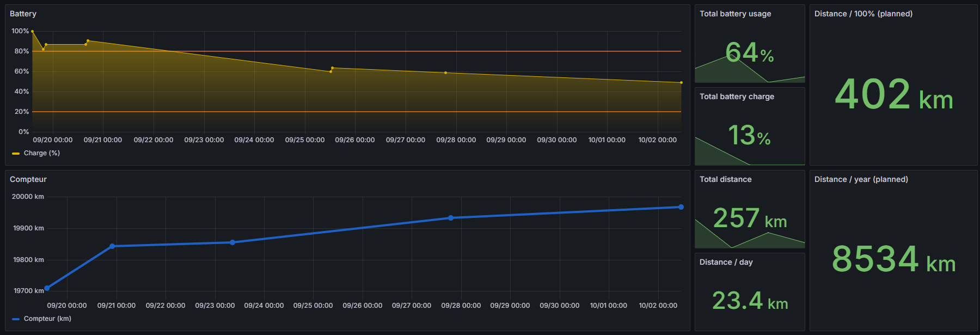This screenshot has height=335, width=980.
Task: Click the yellow Charge (%) legend color swatch
Action: 16,154
